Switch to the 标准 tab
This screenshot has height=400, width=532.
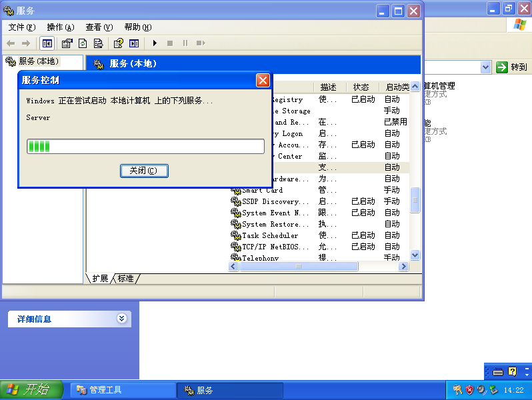coord(125,279)
